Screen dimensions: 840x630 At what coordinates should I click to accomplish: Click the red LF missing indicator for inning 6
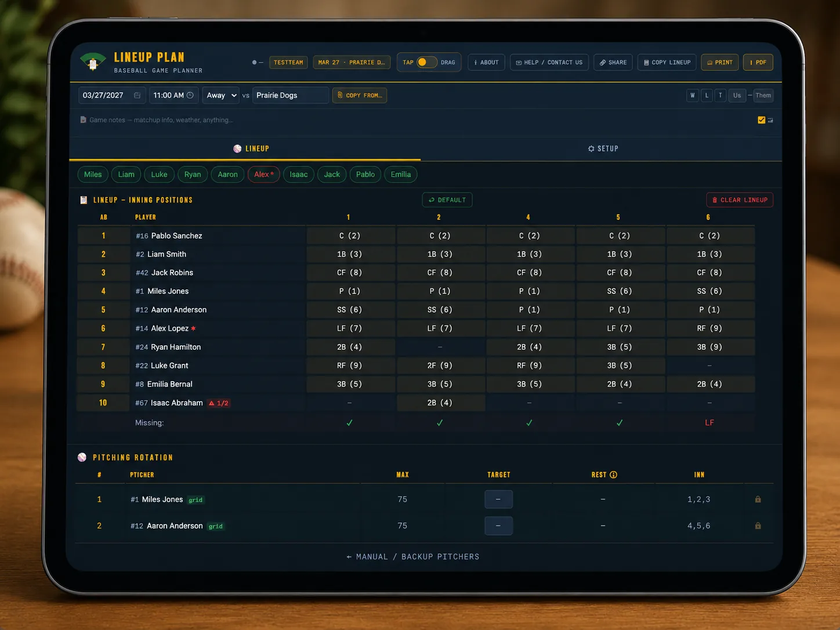pyautogui.click(x=709, y=423)
